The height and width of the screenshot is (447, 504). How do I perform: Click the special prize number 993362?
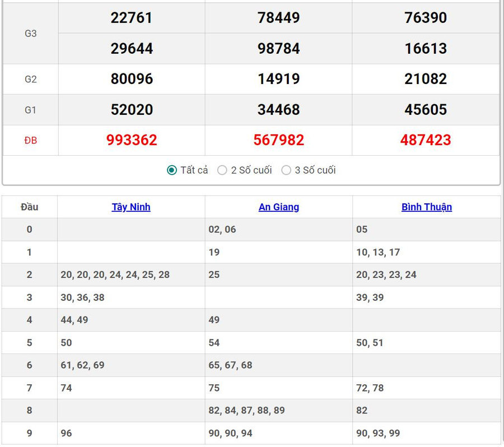coord(132,140)
